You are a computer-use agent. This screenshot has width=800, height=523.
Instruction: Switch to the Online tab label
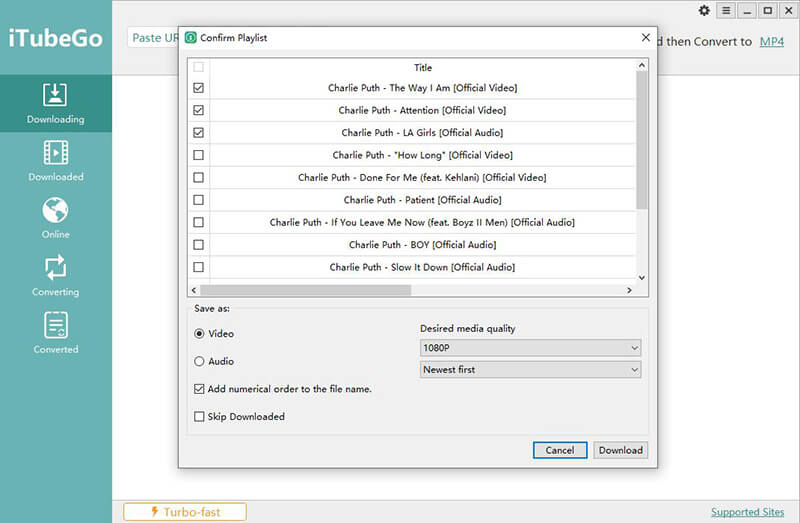56,235
